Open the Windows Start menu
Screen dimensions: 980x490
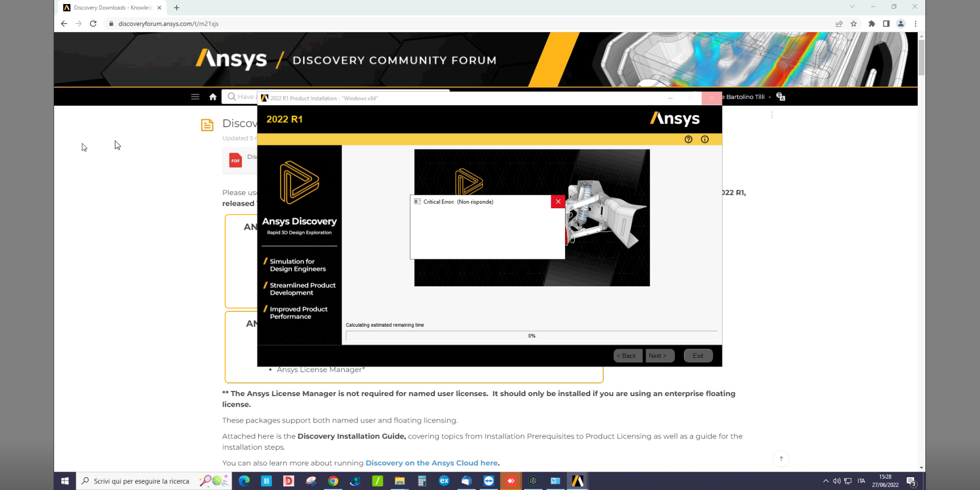pyautogui.click(x=65, y=481)
